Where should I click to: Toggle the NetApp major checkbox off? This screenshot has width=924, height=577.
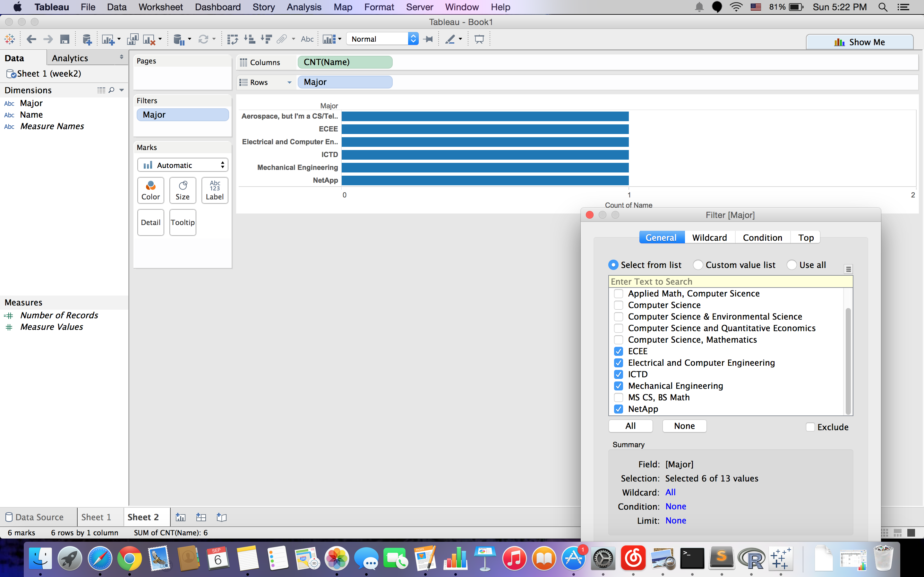[x=617, y=409]
